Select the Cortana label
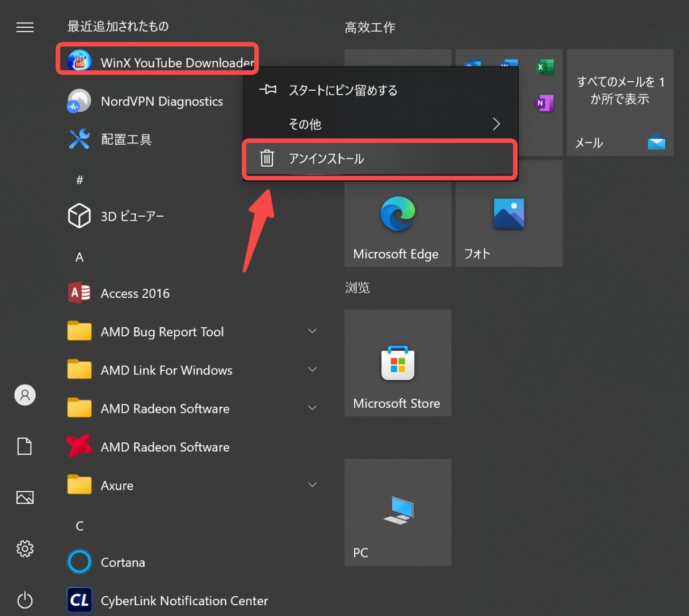Viewport: 689px width, 616px height. 123,563
